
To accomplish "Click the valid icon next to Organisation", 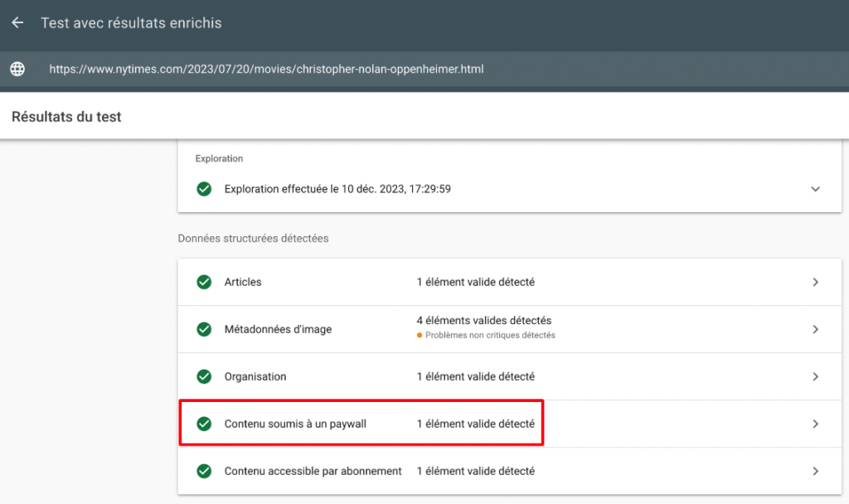I will 204,376.
